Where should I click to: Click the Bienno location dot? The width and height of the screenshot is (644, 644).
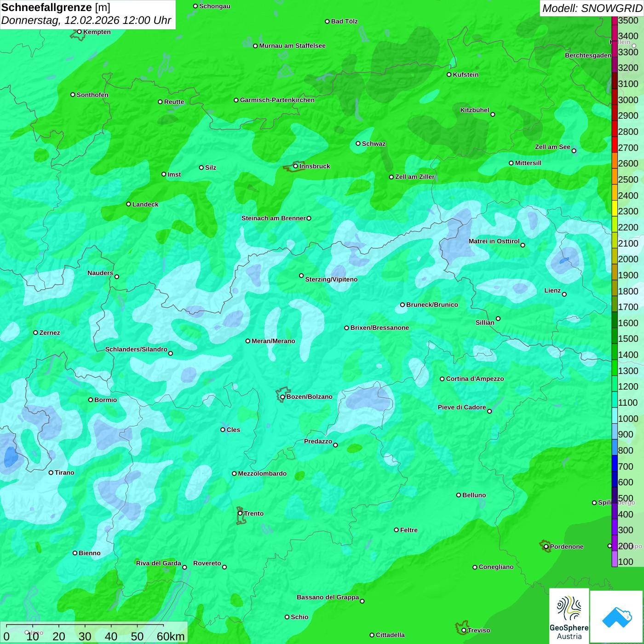[75, 553]
